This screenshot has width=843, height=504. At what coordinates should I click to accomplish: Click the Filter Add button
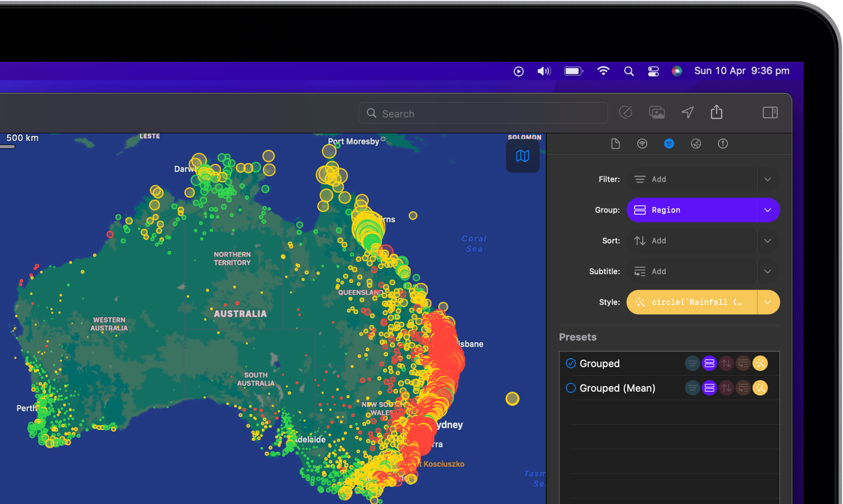pos(692,179)
